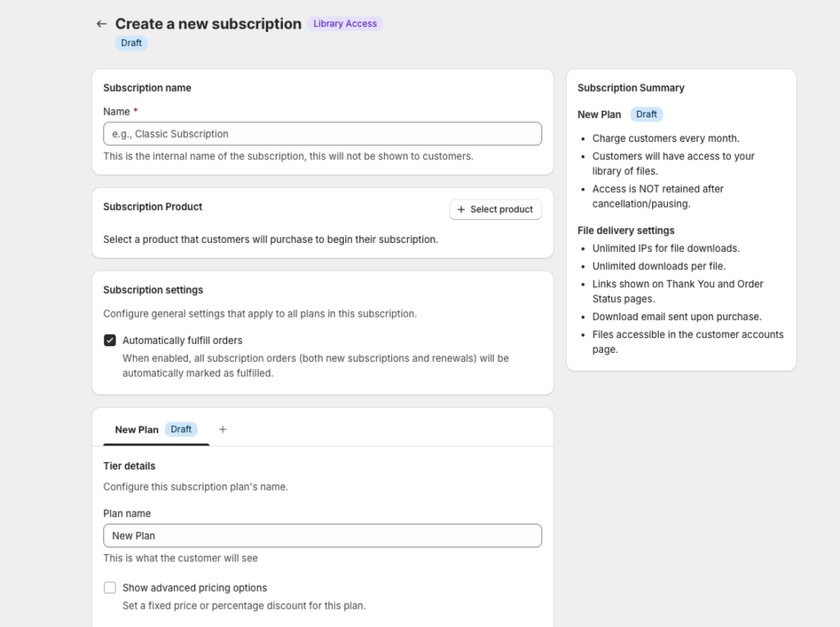The height and width of the screenshot is (627, 840).
Task: Disable the Automatically fulfill orders checkbox
Action: [110, 341]
